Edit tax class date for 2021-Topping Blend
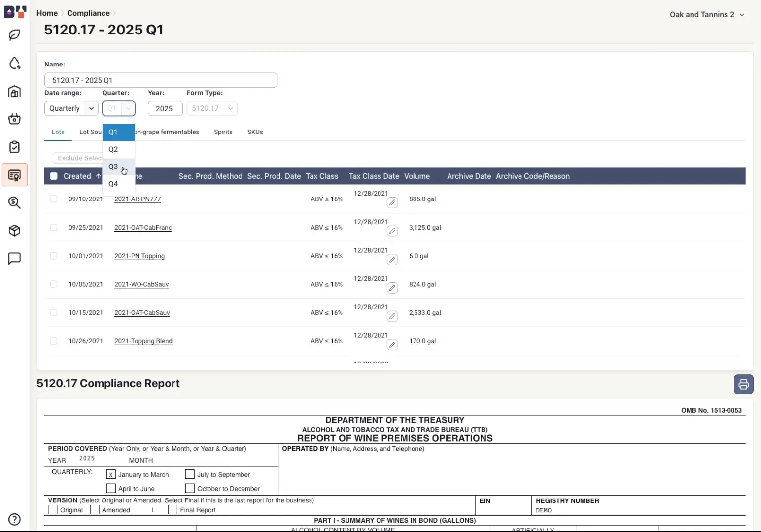The height and width of the screenshot is (532, 761). pos(392,345)
